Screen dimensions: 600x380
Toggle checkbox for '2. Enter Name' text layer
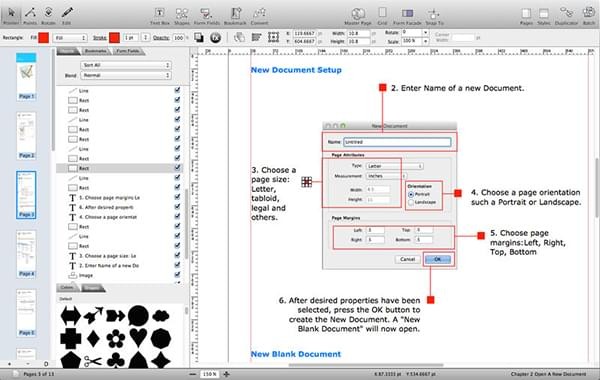tap(177, 265)
